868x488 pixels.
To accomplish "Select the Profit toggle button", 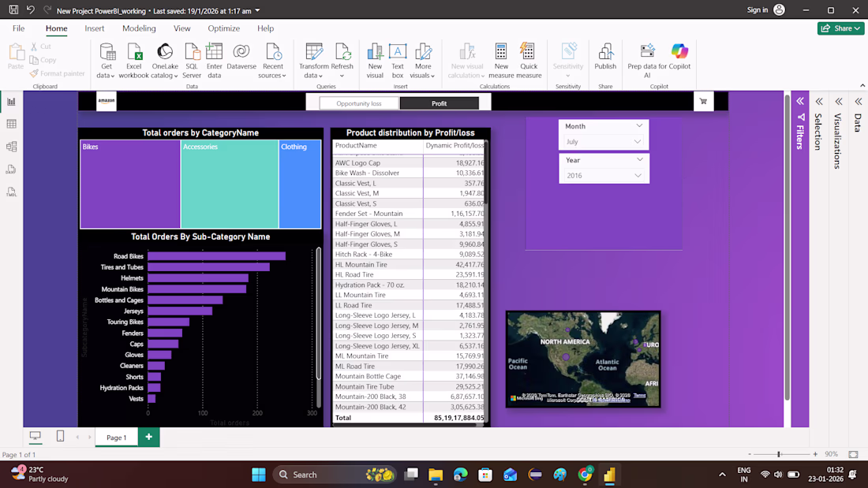I will 440,103.
